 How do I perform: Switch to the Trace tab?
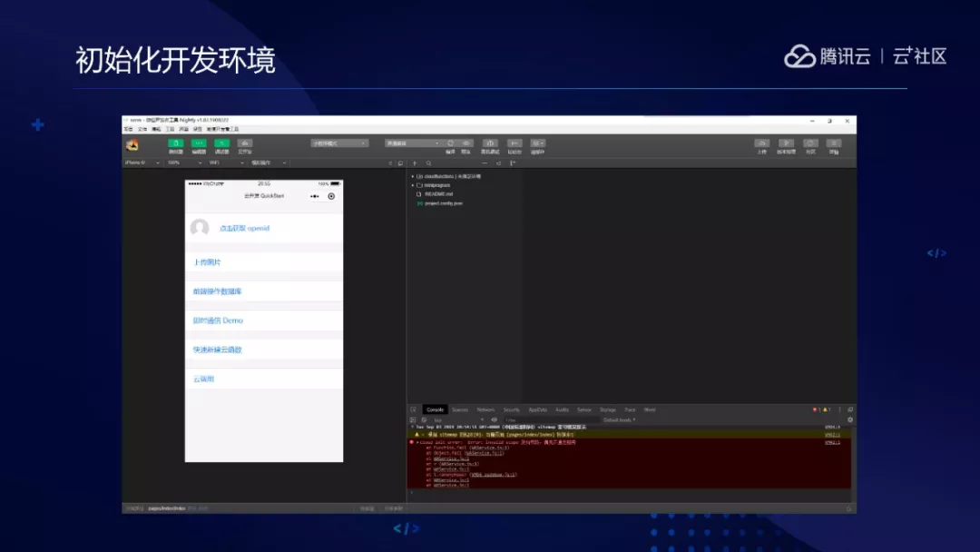tap(630, 409)
